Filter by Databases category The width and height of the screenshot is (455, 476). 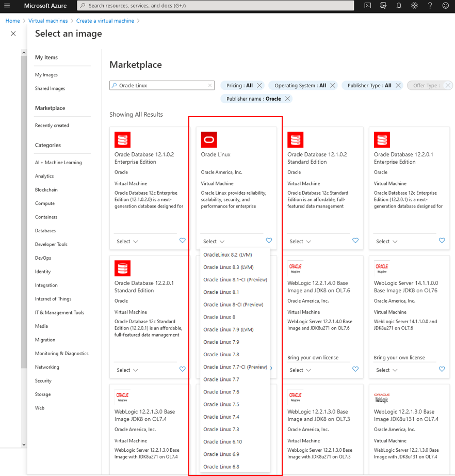tap(45, 231)
